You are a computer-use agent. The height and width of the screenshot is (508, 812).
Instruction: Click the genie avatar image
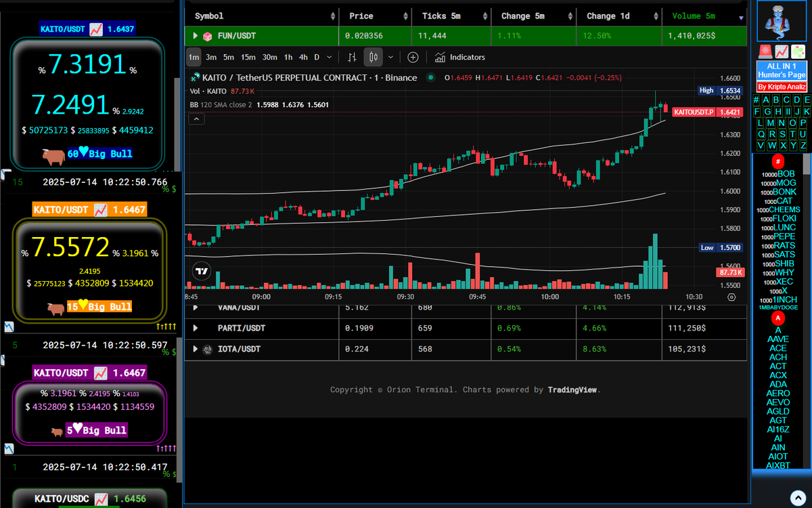782,22
